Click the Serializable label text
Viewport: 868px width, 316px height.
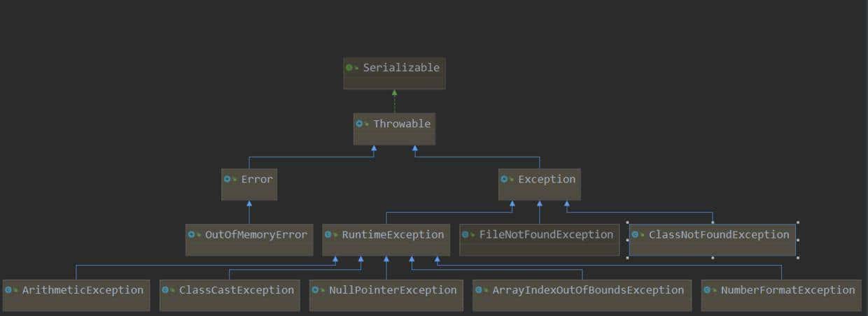(401, 68)
